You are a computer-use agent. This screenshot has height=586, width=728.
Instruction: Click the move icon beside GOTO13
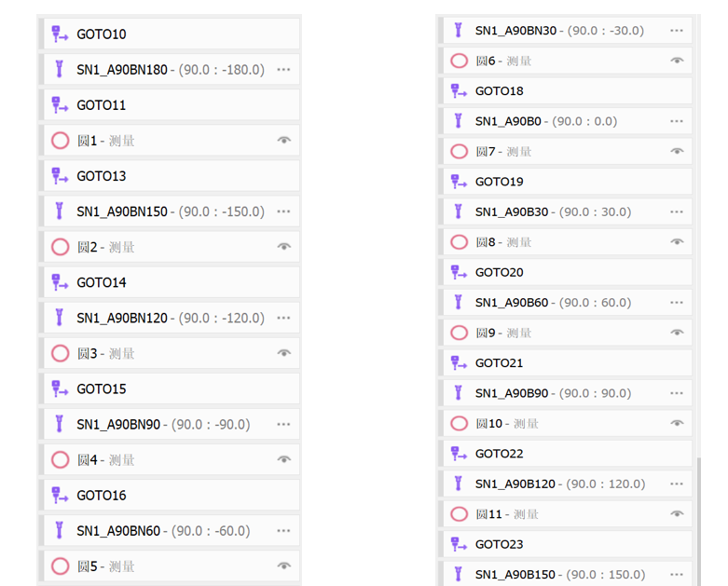coord(60,176)
